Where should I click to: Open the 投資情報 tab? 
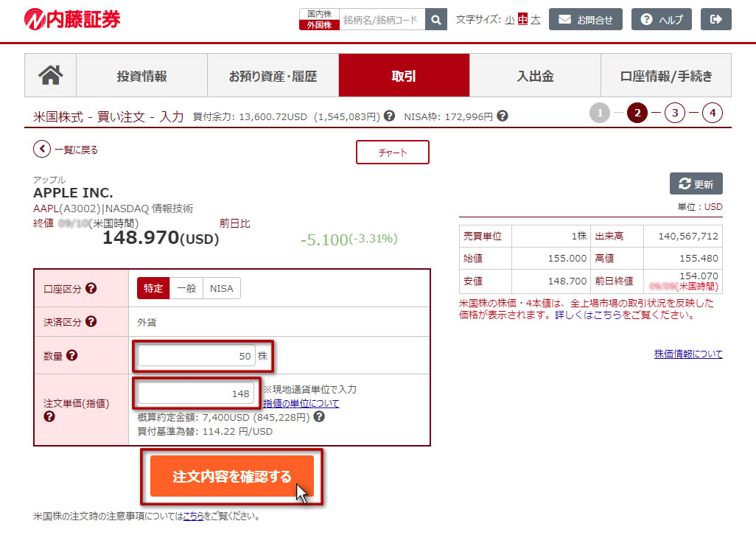tap(141, 76)
